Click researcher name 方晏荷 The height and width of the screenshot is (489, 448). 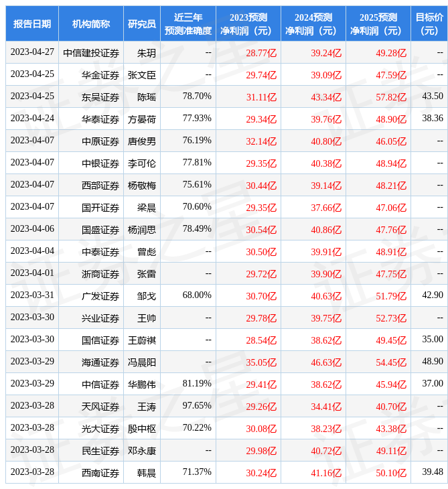click(142, 119)
